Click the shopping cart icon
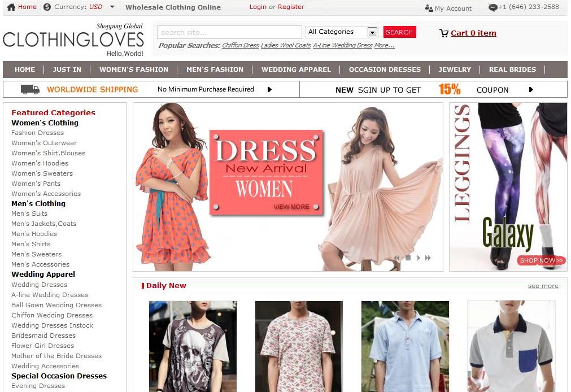Screen dimensions: 571x392 pyautogui.click(x=443, y=33)
